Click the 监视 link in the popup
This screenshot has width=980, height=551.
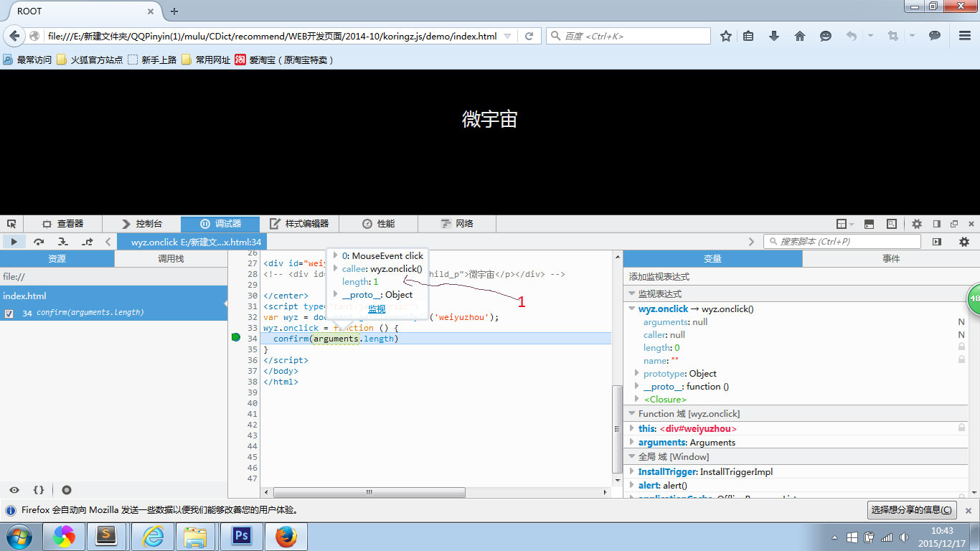point(377,309)
